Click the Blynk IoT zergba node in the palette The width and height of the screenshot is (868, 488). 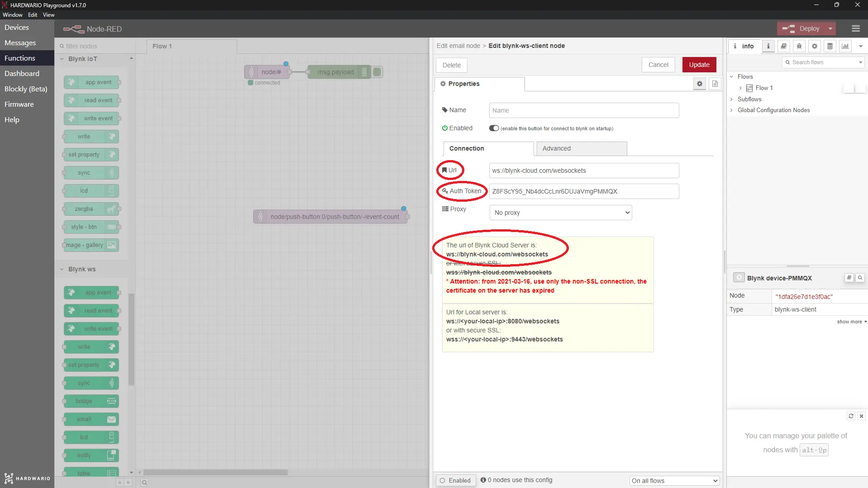coord(92,209)
